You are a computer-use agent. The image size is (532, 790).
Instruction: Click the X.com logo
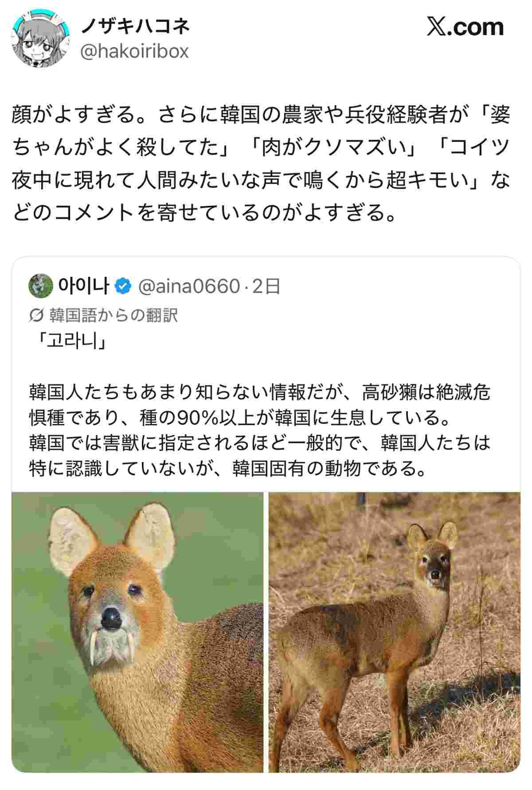point(465,28)
